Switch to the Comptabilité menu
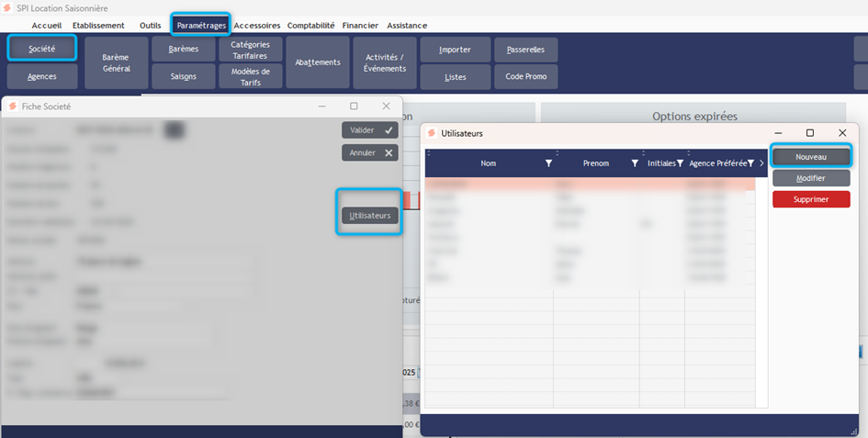The image size is (868, 438). pos(310,25)
